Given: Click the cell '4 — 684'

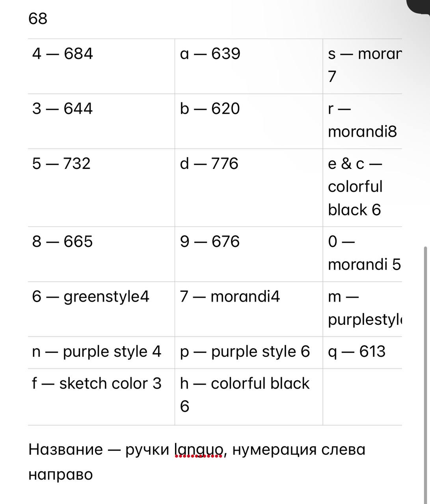Looking at the screenshot, I should pyautogui.click(x=101, y=66).
